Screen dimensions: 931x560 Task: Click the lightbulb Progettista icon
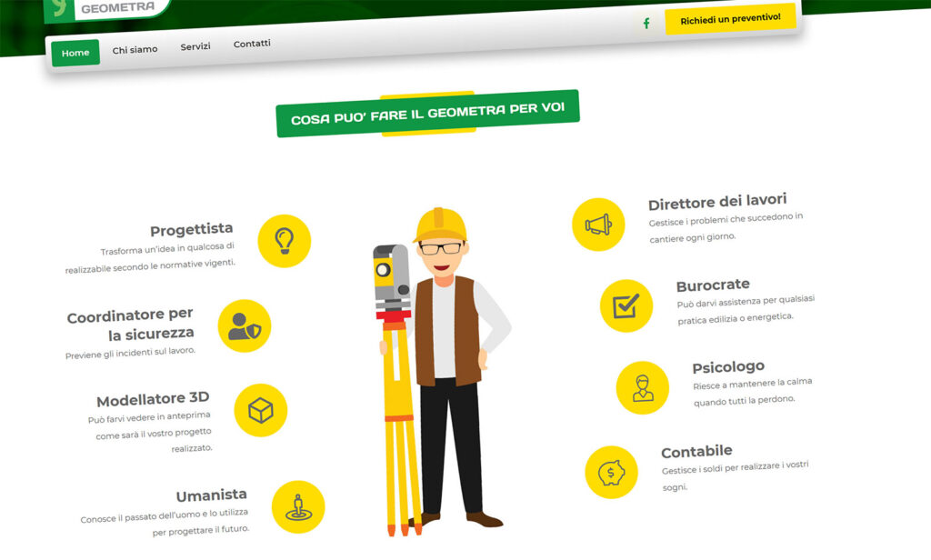coord(285,241)
